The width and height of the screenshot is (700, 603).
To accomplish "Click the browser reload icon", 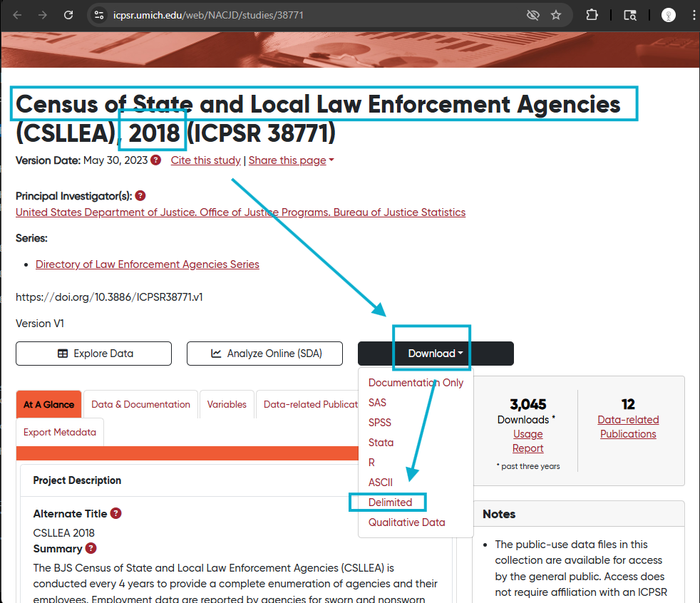I will (x=68, y=15).
